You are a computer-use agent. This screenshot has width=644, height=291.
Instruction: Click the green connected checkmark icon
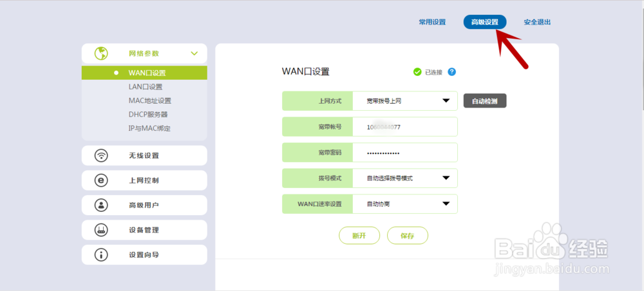(x=417, y=72)
